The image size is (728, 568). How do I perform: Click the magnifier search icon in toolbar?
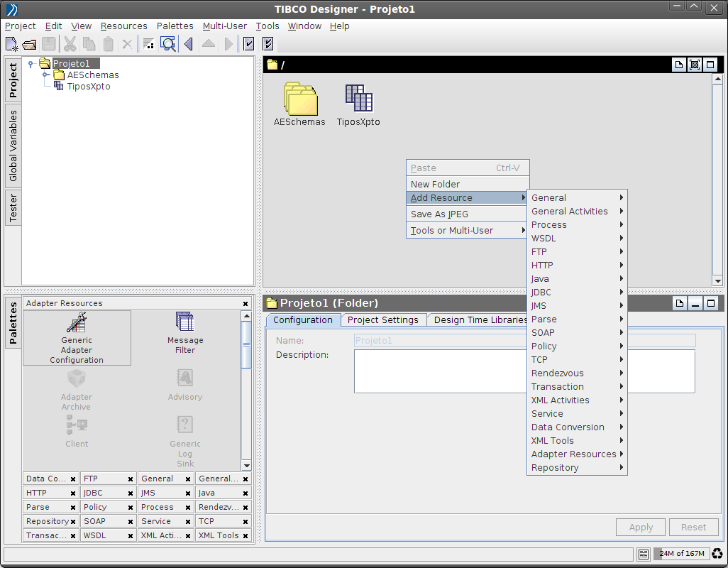[168, 44]
